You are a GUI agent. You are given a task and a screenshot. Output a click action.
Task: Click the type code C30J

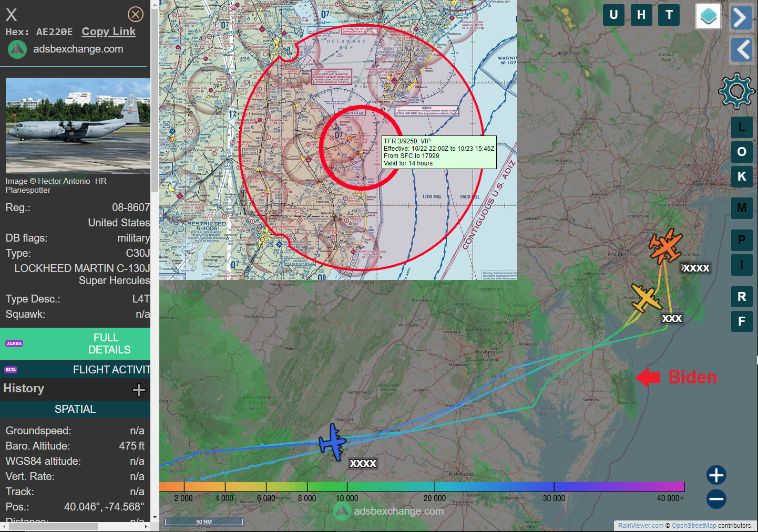pyautogui.click(x=138, y=253)
